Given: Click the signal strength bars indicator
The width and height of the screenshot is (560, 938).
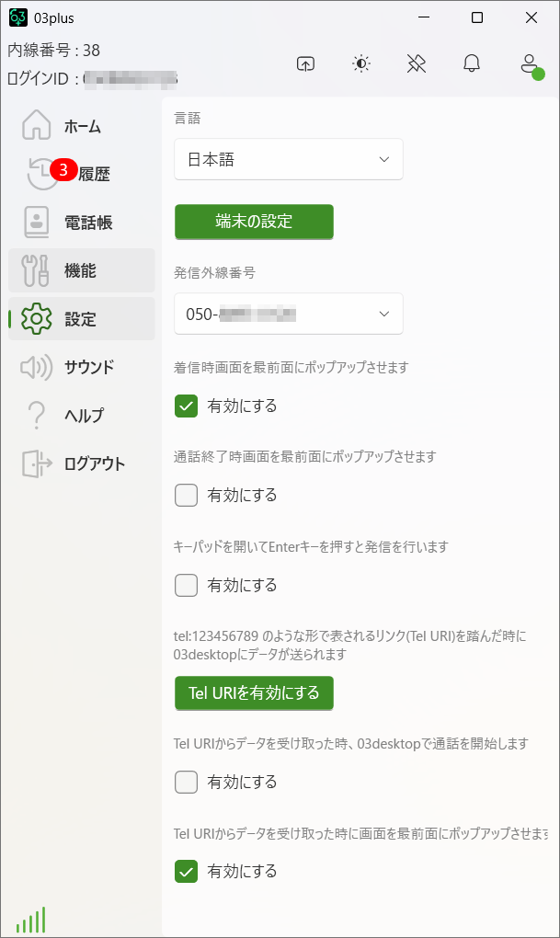Looking at the screenshot, I should (30, 920).
